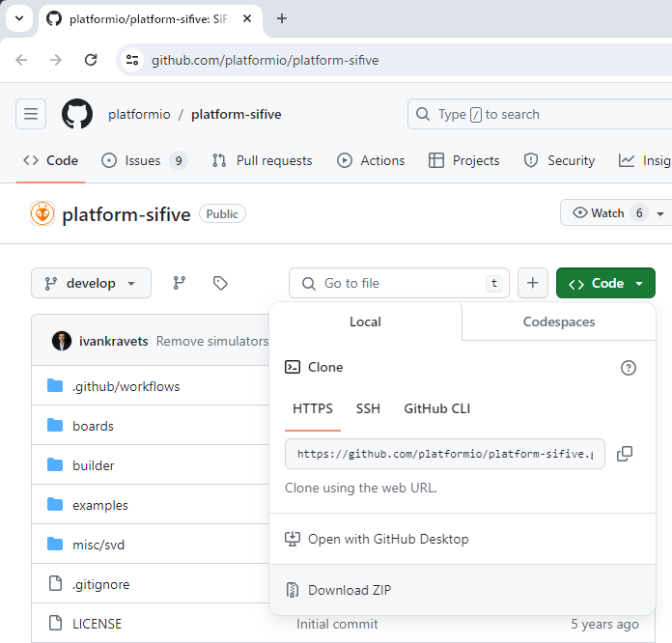Expand the Watch notifications dropdown arrow
This screenshot has height=643, width=672.
pos(660,213)
